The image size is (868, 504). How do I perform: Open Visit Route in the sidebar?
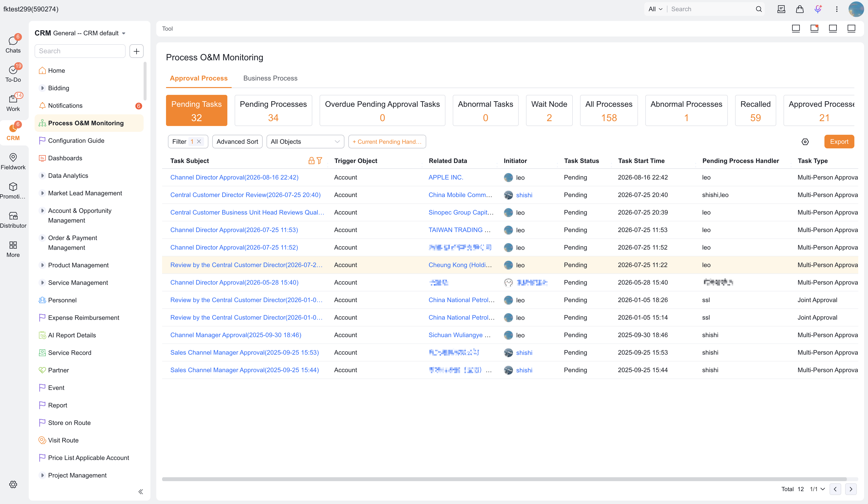pyautogui.click(x=89, y=440)
